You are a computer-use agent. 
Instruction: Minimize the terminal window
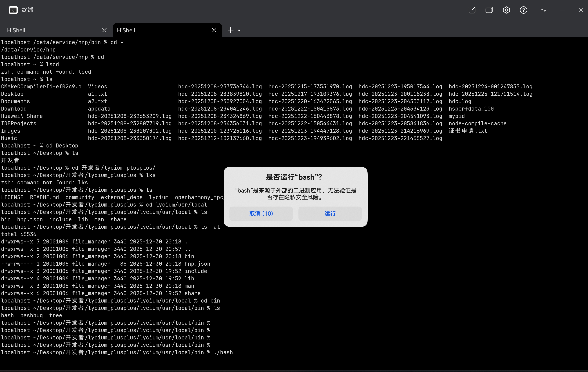point(562,10)
